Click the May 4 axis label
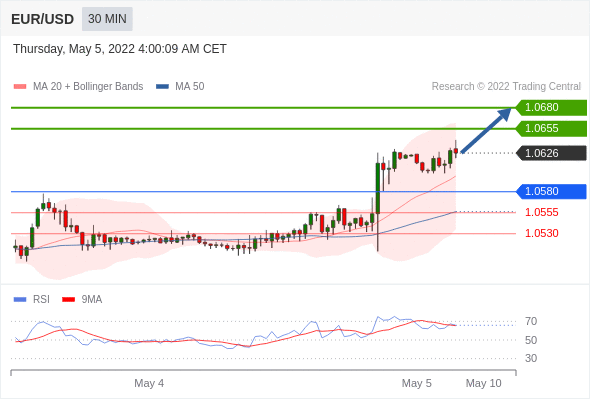 (149, 383)
